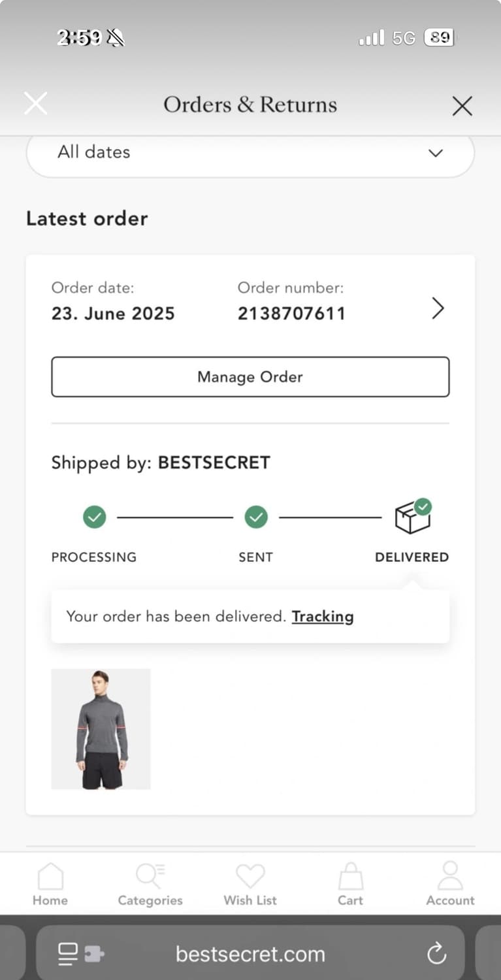Click the dropdown arrow beside All dates
The height and width of the screenshot is (980, 501).
436,153
